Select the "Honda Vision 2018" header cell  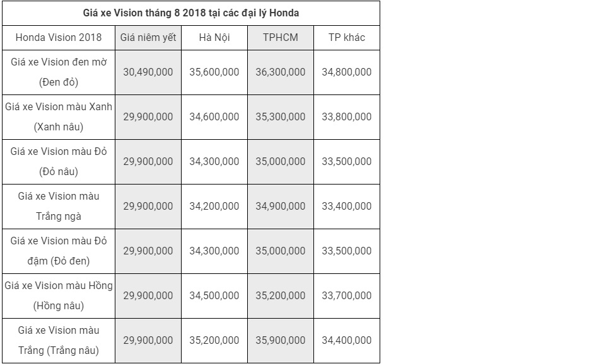(x=59, y=37)
